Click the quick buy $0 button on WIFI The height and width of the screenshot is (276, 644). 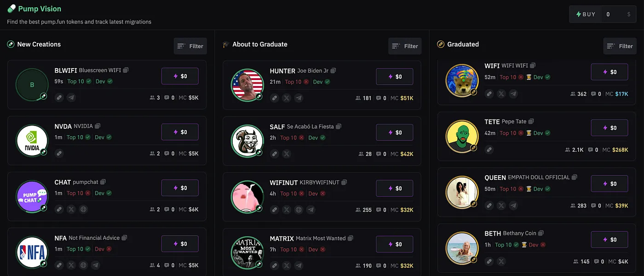[609, 72]
